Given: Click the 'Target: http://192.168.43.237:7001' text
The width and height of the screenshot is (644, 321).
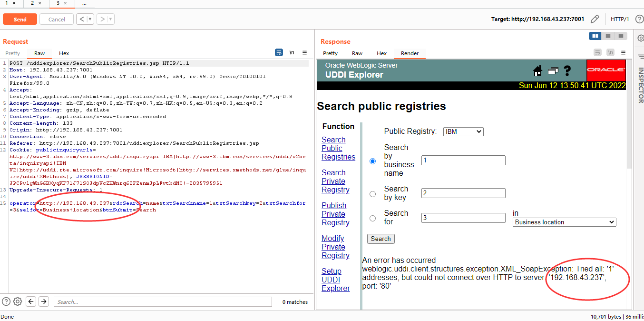Looking at the screenshot, I should 537,19.
